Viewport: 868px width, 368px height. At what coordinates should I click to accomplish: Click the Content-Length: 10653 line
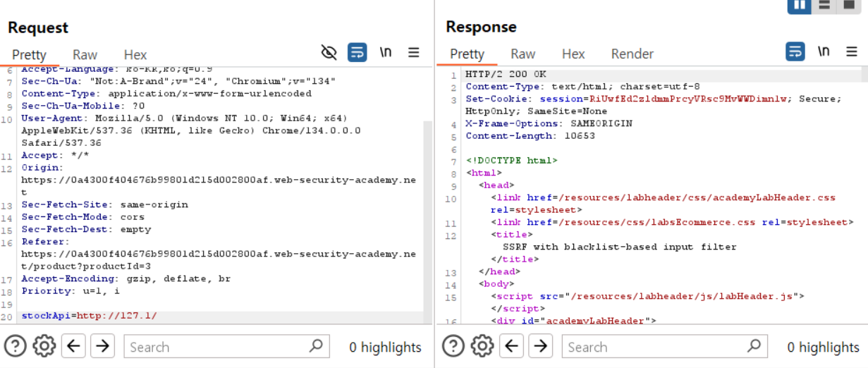tap(530, 136)
